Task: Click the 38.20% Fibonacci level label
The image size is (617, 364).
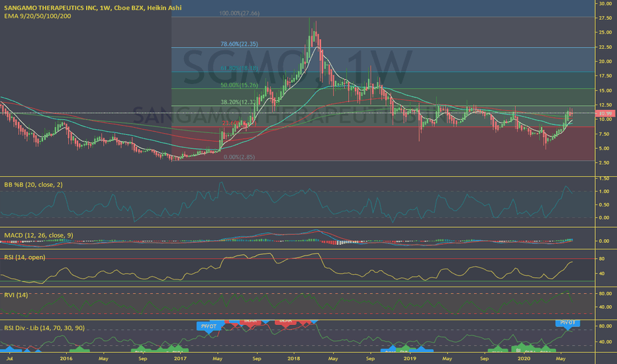Action: click(238, 102)
